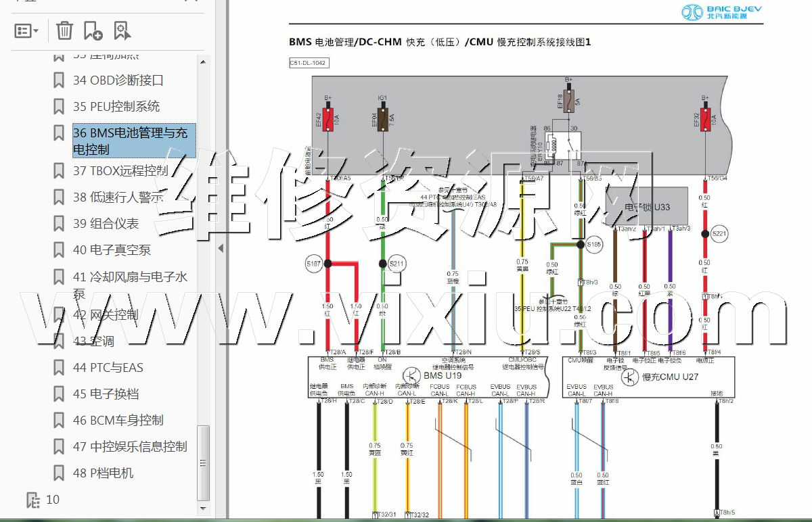Open the 34 OBD诊断接口 bookmark
Screen dimensions: 812x522
[118, 80]
